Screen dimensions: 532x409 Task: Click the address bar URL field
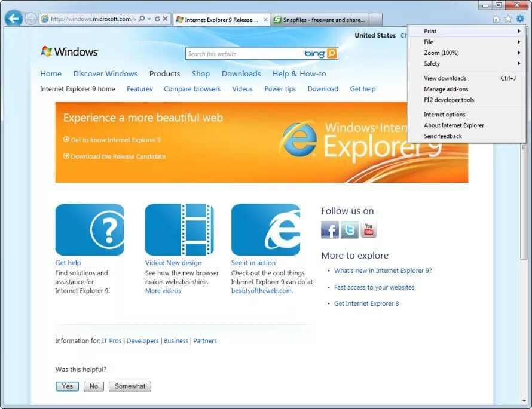tap(93, 19)
